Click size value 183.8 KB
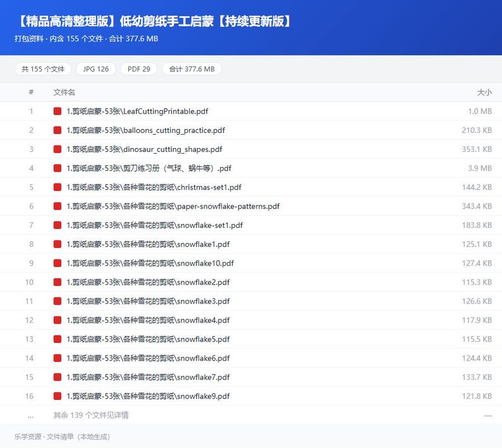Screen dimensions: 502x448 point(477,225)
